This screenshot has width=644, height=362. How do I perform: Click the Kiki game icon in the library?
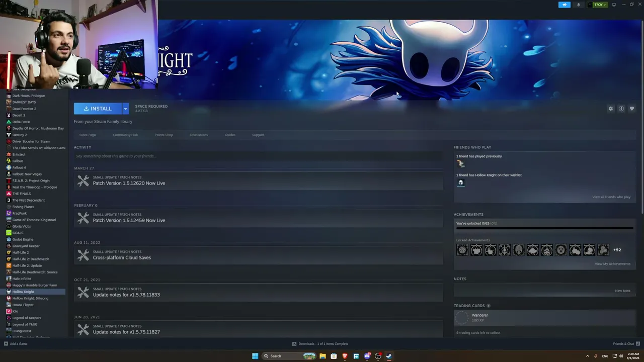click(9, 311)
